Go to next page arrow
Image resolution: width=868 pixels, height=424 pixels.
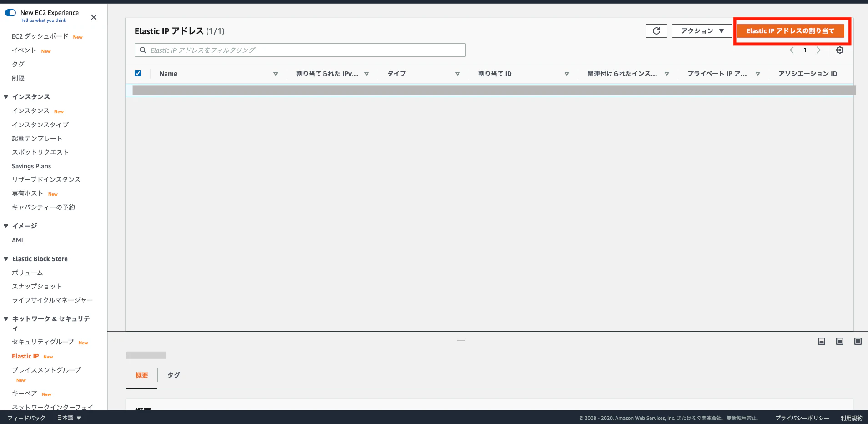pyautogui.click(x=819, y=50)
